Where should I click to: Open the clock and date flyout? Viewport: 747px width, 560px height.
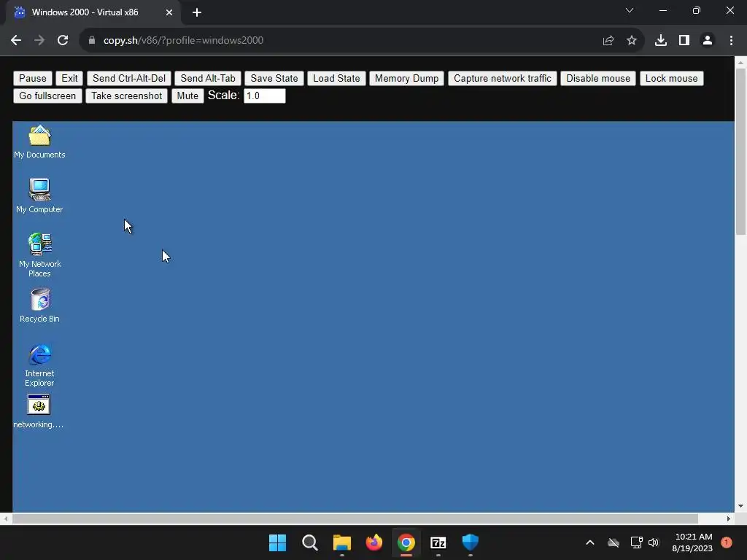[x=692, y=542]
